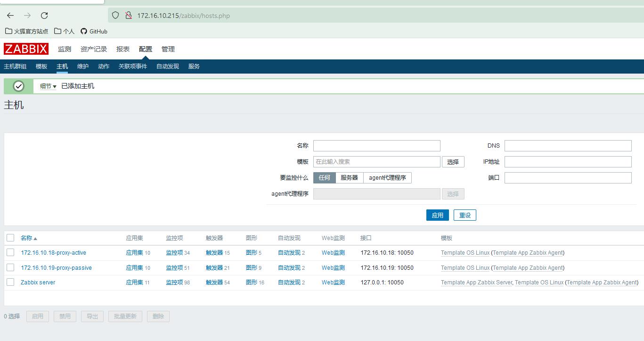Click in the DNS filter field
The height and width of the screenshot is (341, 644).
click(568, 146)
